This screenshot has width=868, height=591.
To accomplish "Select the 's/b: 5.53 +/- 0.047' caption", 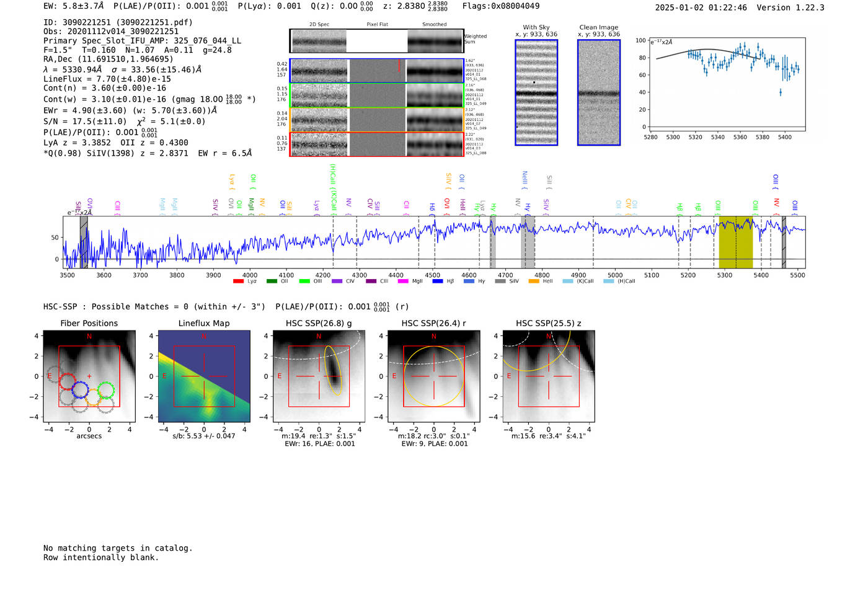I will pyautogui.click(x=204, y=436).
